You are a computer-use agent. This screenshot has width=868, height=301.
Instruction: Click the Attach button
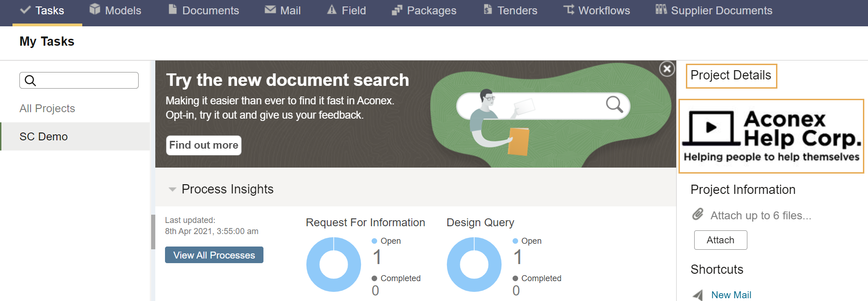point(721,240)
